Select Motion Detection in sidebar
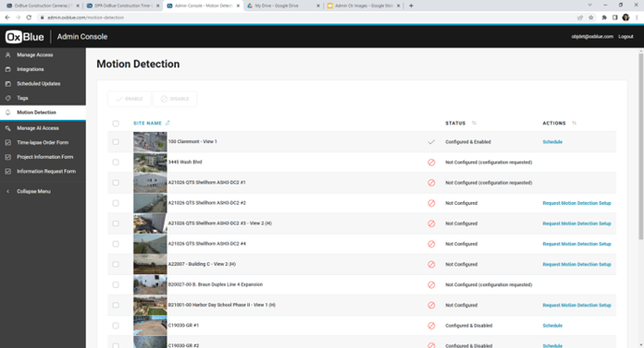The height and width of the screenshot is (348, 644). point(43,112)
